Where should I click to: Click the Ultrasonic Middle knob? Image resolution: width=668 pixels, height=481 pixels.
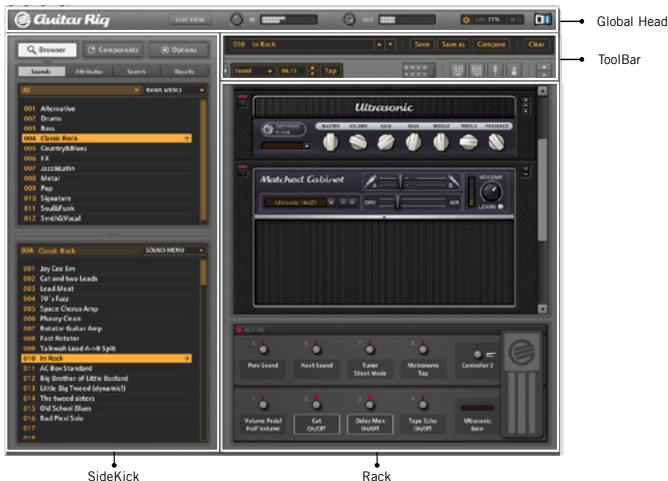pyautogui.click(x=441, y=142)
